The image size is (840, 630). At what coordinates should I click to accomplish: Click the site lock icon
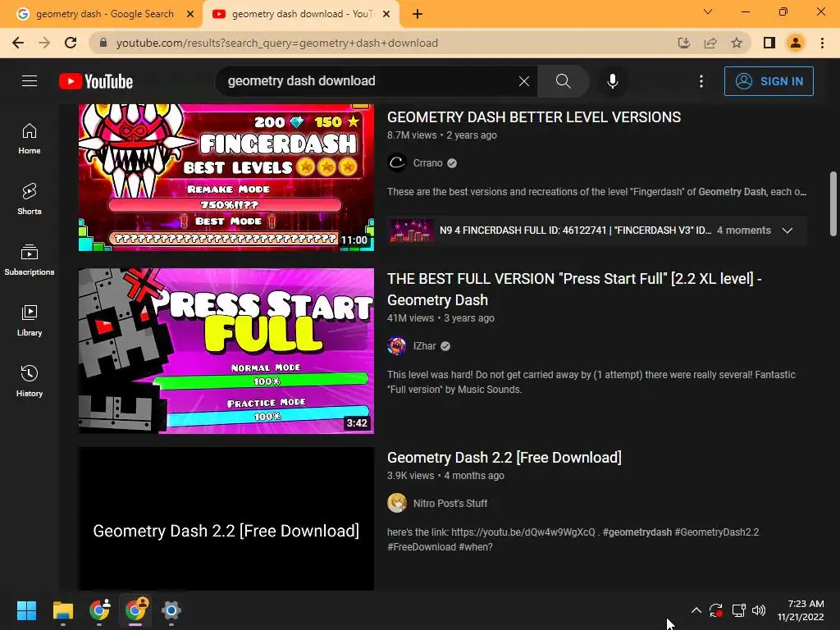[x=103, y=43]
